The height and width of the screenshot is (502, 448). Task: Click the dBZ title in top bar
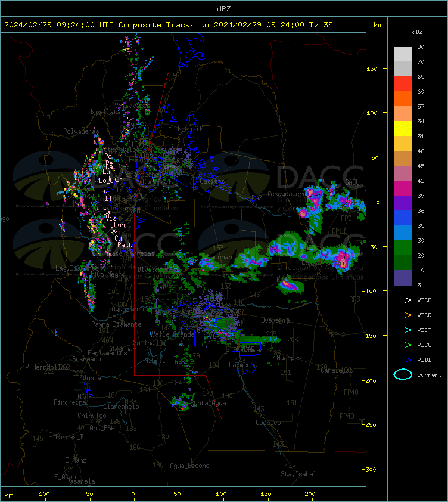[223, 9]
